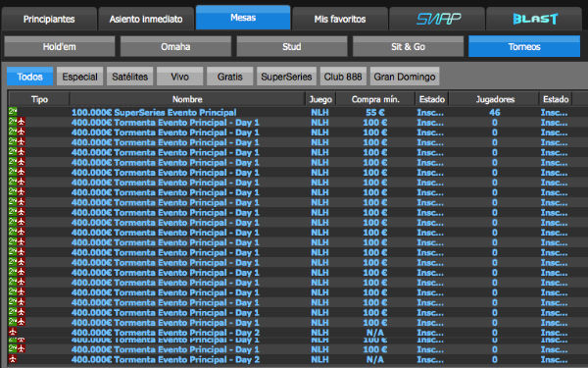588x368 pixels.
Task: Filter tournaments by Club 888
Action: [343, 77]
